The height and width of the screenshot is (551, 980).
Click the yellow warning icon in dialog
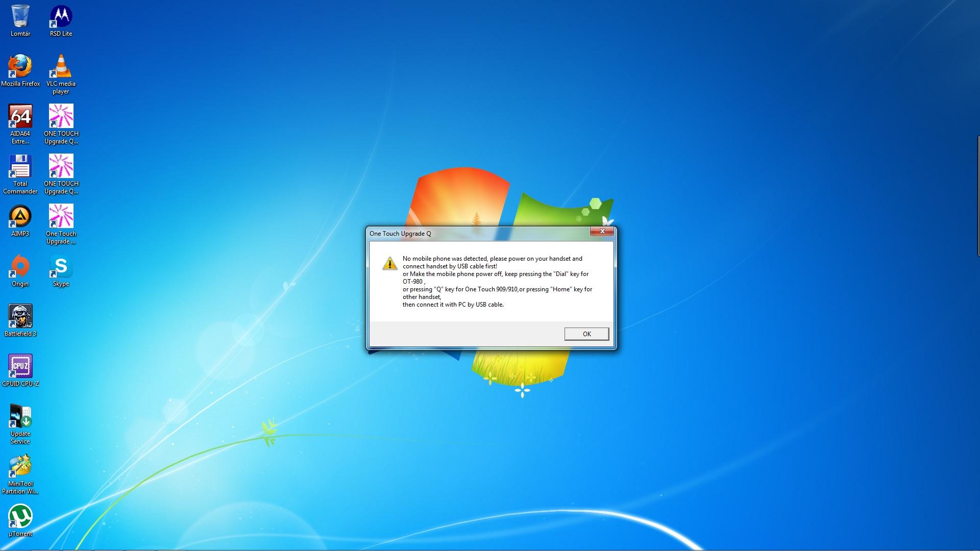pos(389,263)
